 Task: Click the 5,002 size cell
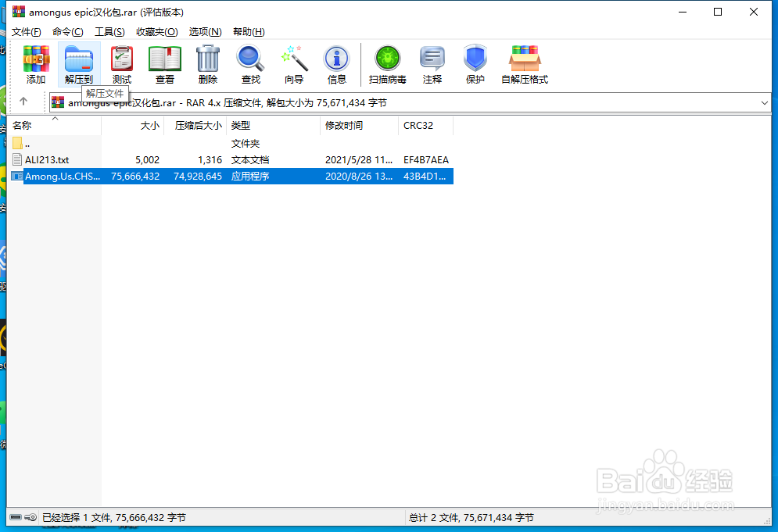pos(147,159)
